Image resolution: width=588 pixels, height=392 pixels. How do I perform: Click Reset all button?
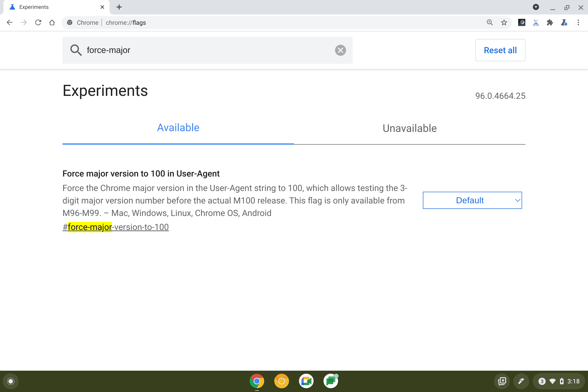(500, 50)
